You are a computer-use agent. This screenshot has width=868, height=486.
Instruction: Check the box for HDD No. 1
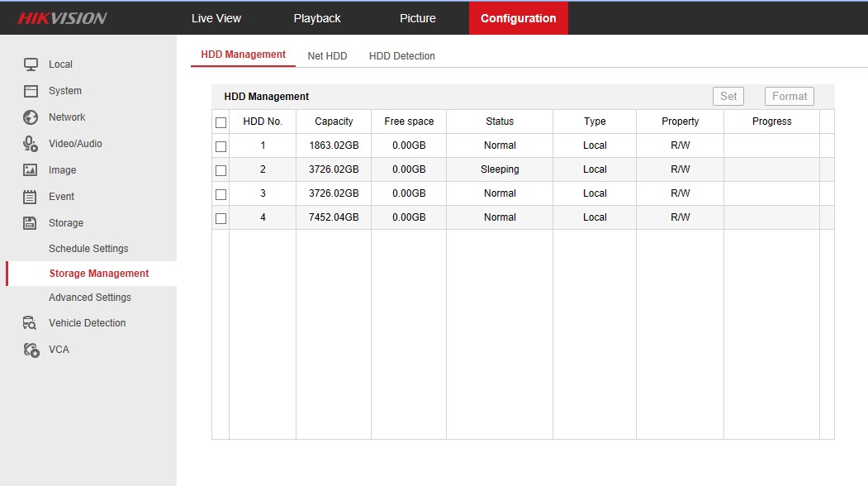[x=221, y=146]
